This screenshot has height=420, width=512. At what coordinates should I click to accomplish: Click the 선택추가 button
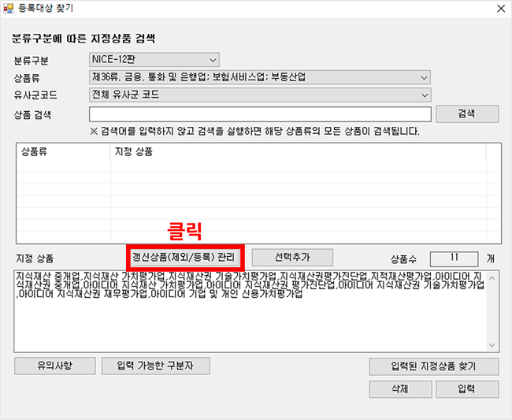(x=292, y=258)
